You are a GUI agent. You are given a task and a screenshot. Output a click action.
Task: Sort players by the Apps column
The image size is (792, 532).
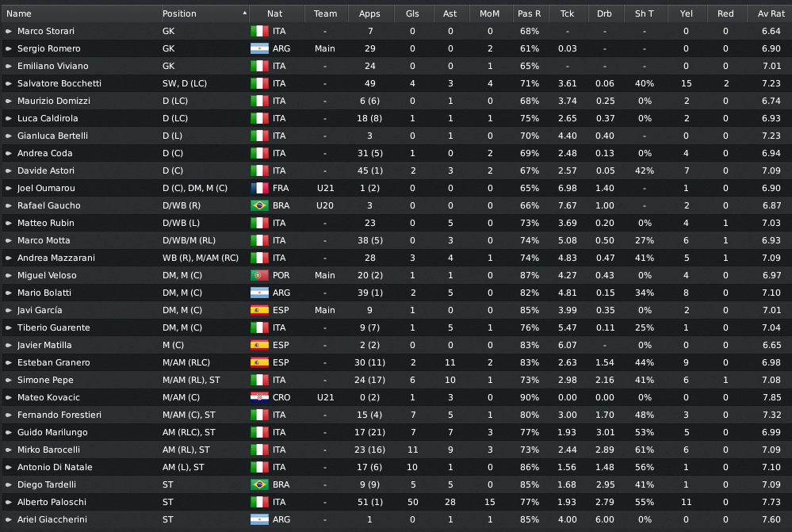tap(369, 13)
